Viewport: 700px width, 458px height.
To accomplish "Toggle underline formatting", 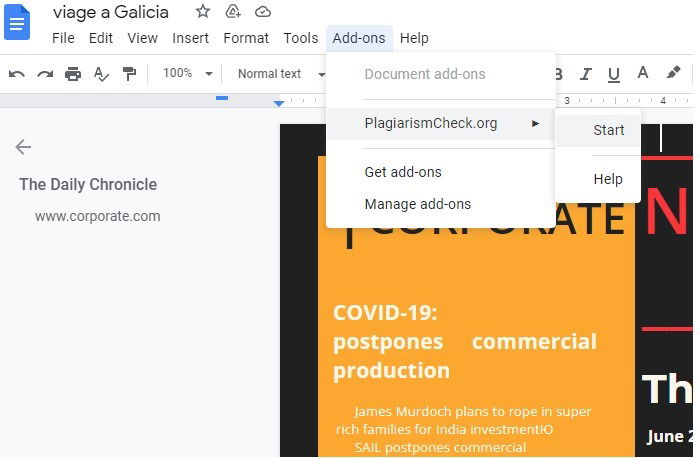I will point(614,75).
